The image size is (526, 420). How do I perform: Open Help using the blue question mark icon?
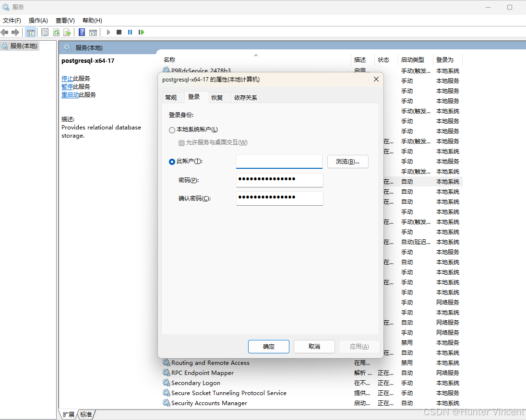coord(82,32)
